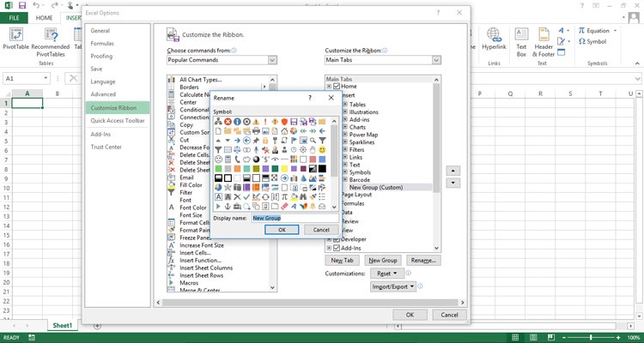Viewport: 644px width, 343px height.
Task: Open the Import/Export dropdown button
Action: click(393, 286)
